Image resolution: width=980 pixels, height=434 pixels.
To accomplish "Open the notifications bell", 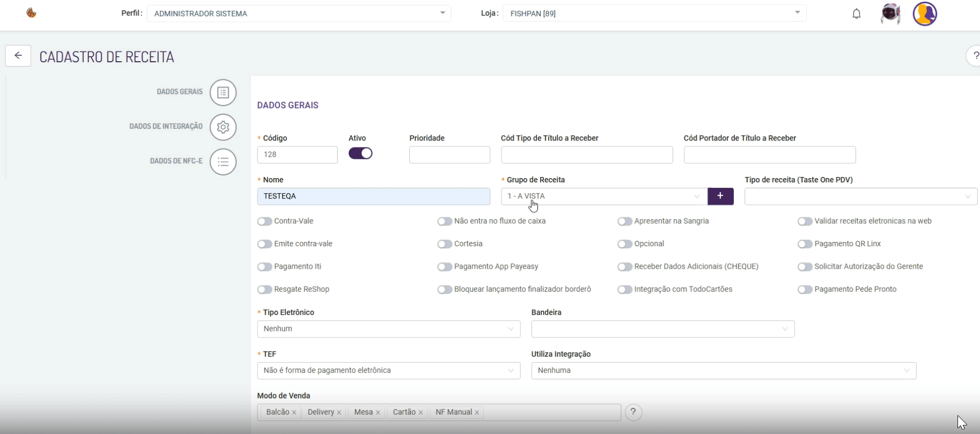I will (856, 14).
